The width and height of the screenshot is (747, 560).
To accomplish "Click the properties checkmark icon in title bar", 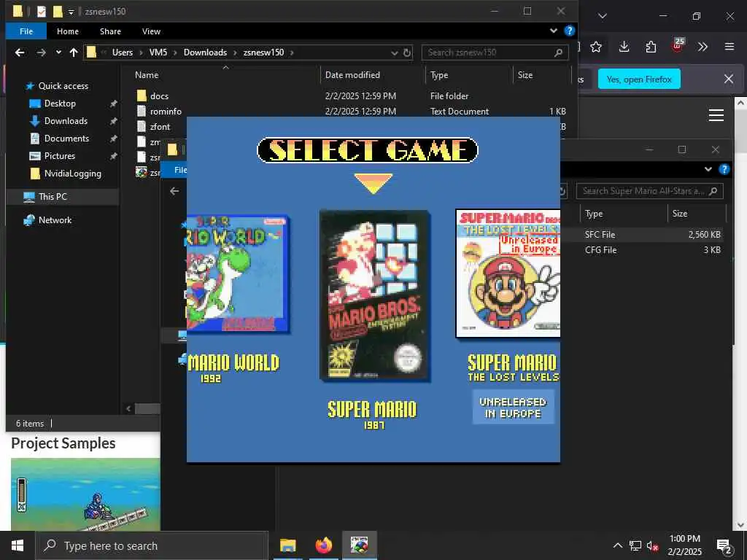I will click(x=42, y=12).
